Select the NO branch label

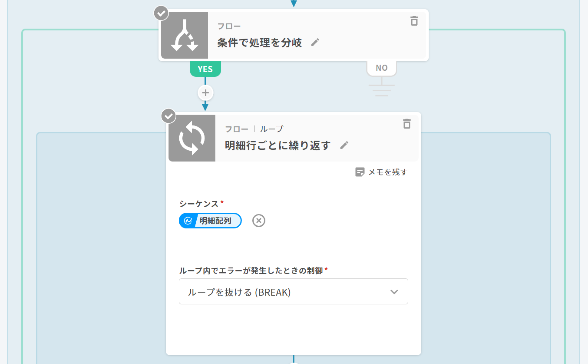pos(382,68)
